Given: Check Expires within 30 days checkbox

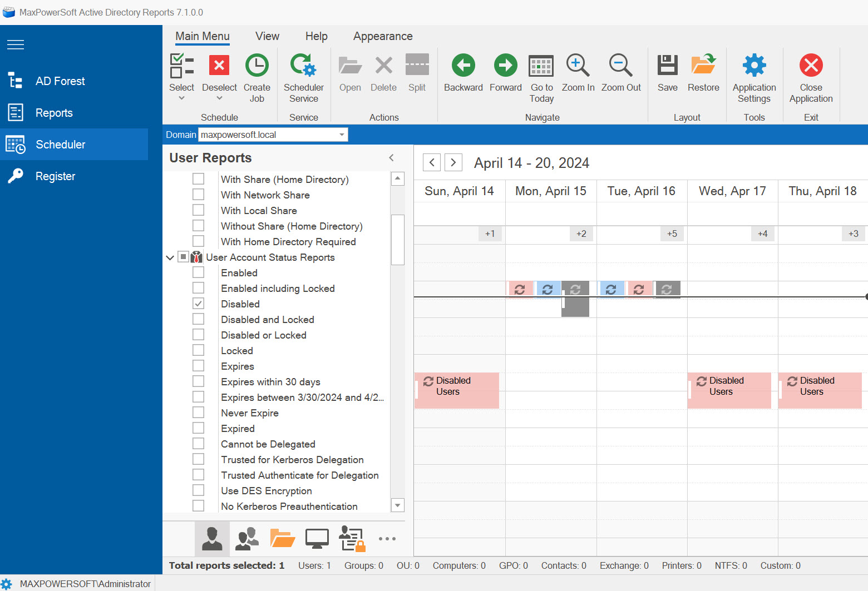Looking at the screenshot, I should coord(198,381).
